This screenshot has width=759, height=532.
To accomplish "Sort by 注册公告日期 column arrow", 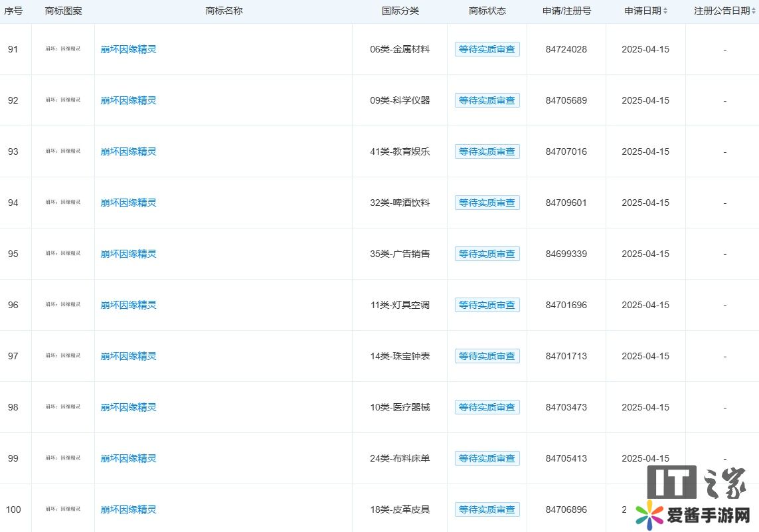I will [x=753, y=11].
